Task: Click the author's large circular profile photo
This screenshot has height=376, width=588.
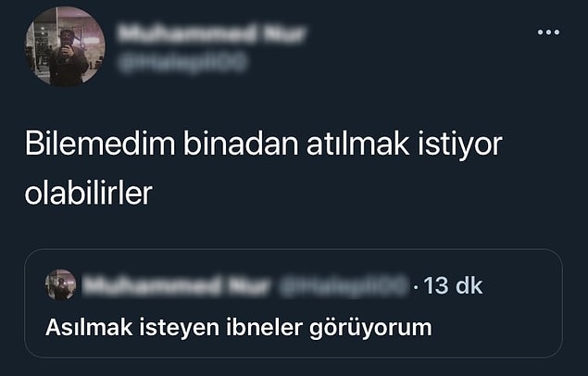Action: pos(65,47)
